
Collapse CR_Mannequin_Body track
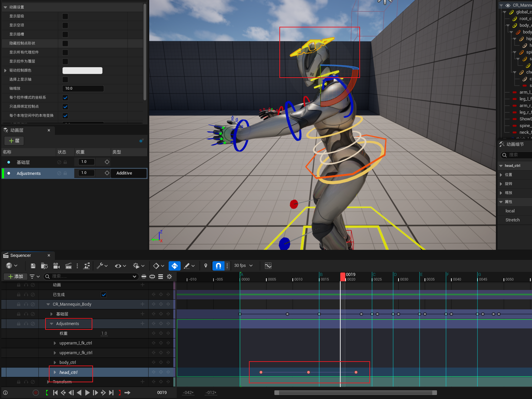pyautogui.click(x=48, y=304)
